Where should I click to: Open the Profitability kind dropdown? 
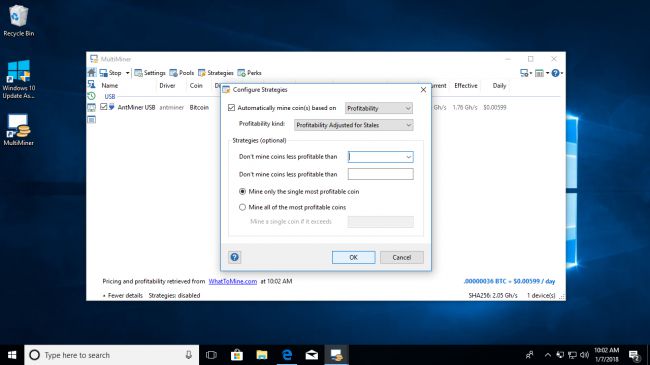pyautogui.click(x=354, y=125)
